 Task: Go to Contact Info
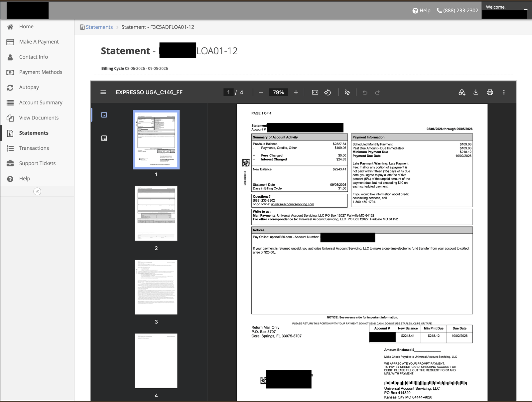pos(34,57)
